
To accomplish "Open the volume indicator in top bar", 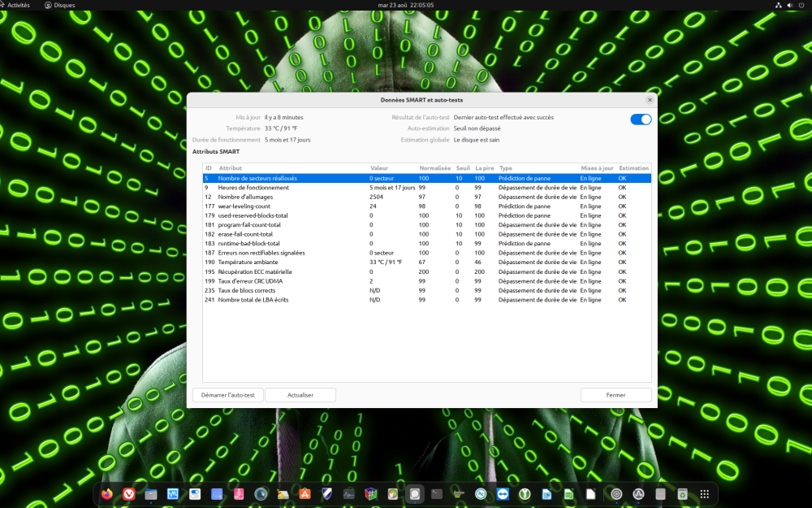I will pyautogui.click(x=790, y=5).
